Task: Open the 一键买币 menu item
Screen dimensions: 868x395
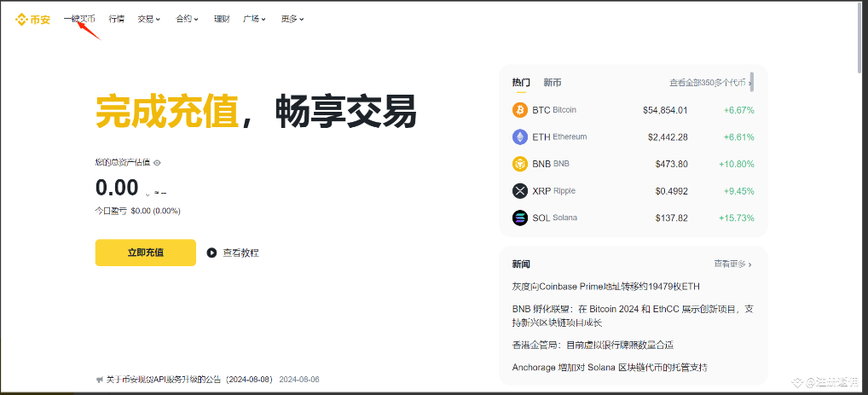Action: [79, 19]
